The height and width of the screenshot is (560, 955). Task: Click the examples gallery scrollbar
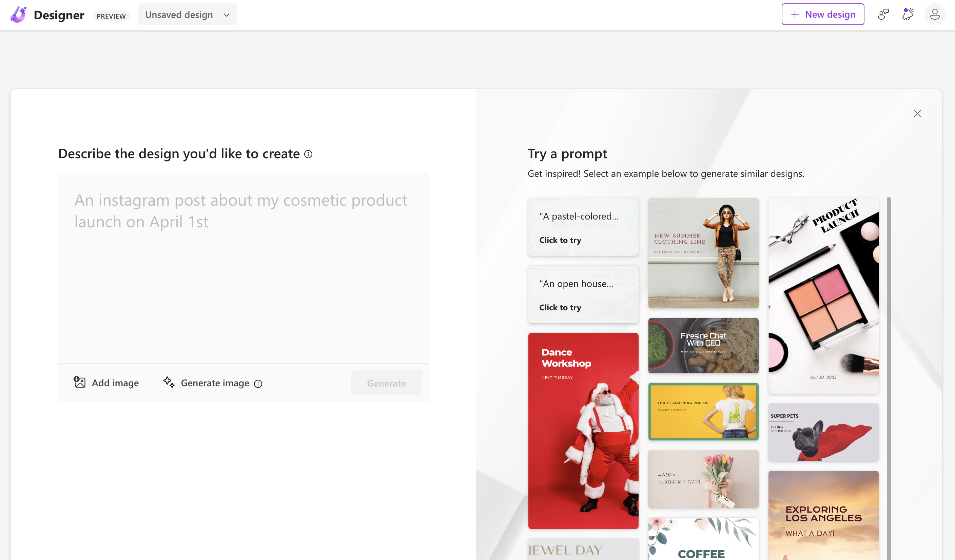889,341
